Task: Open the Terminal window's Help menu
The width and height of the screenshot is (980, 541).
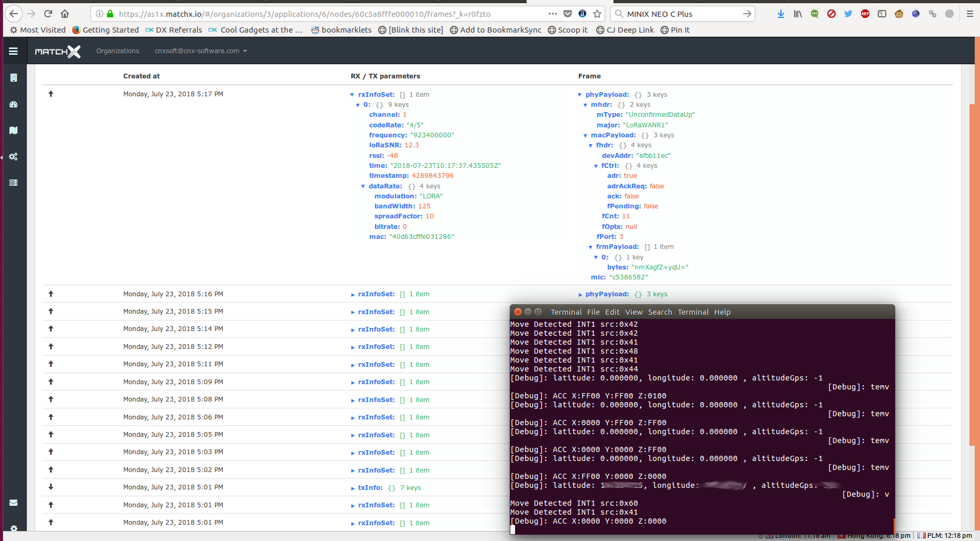Action: (x=722, y=312)
